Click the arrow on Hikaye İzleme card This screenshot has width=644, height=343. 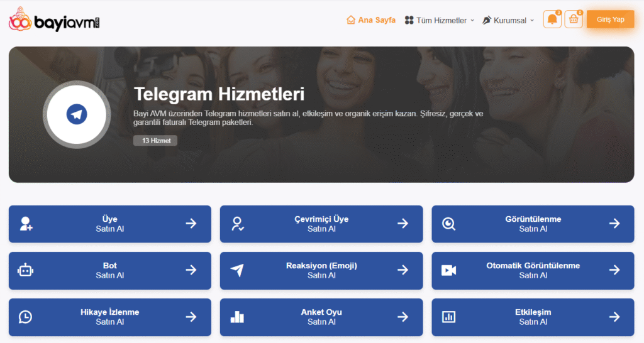191,317
